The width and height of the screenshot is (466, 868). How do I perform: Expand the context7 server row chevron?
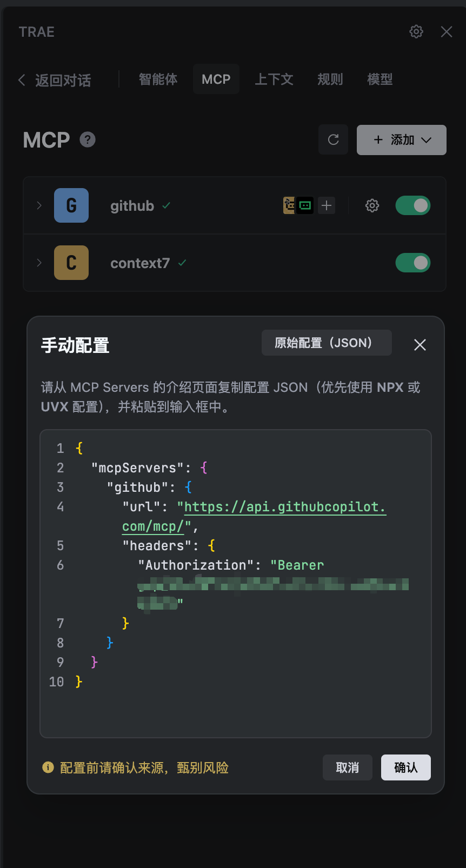[x=39, y=263]
